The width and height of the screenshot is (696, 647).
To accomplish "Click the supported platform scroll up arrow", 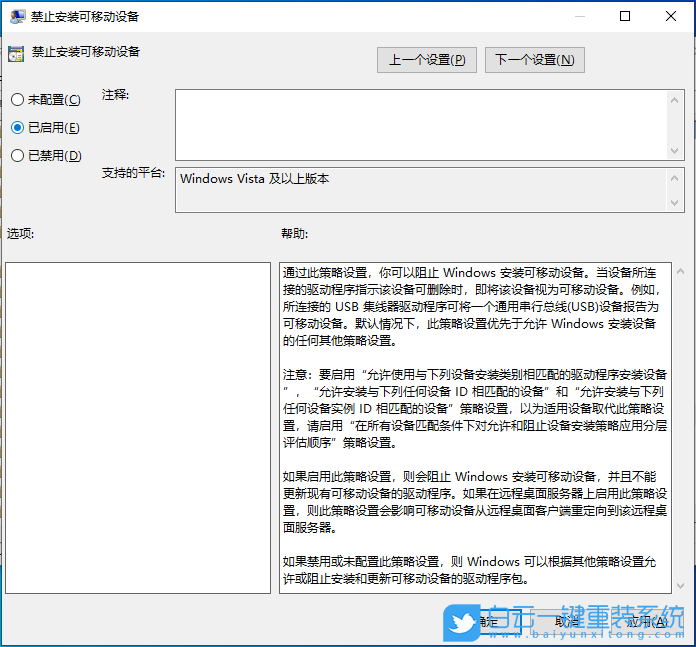I will coord(674,178).
